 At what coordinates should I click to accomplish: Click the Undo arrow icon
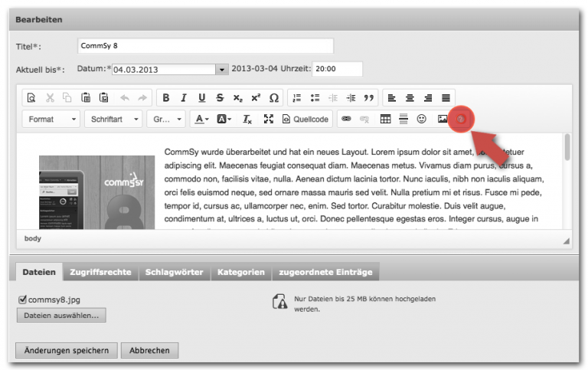tap(125, 98)
